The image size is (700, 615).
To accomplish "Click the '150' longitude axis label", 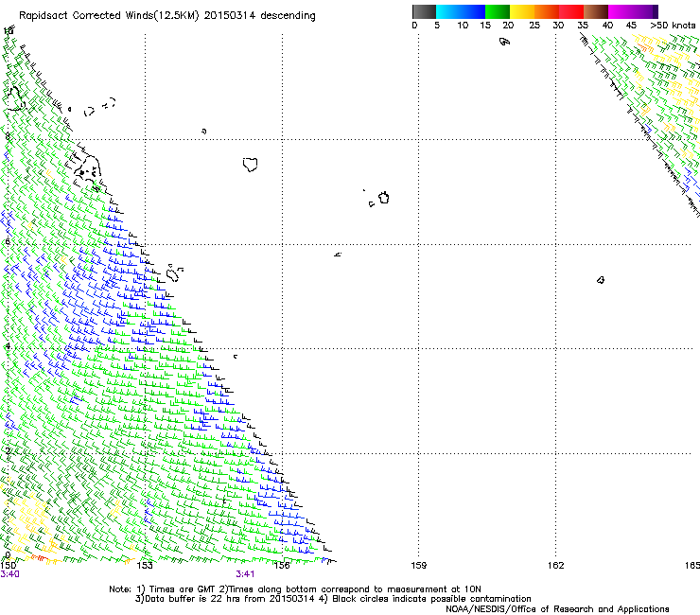I will click(x=8, y=566).
